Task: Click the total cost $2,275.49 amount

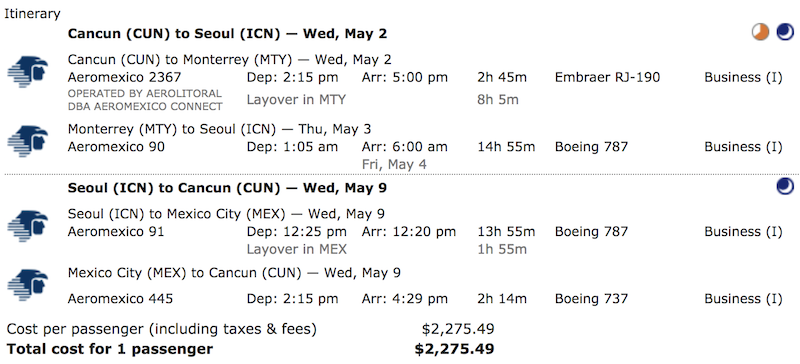Action: point(454,350)
